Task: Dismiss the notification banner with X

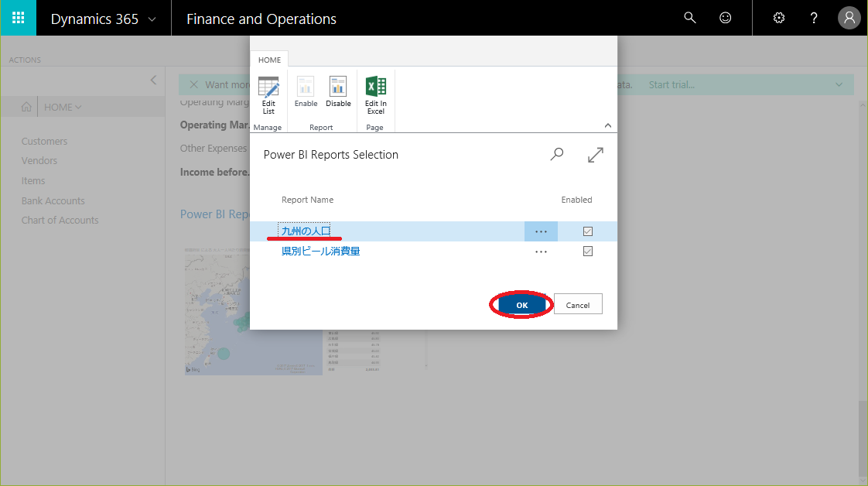Action: [x=193, y=84]
